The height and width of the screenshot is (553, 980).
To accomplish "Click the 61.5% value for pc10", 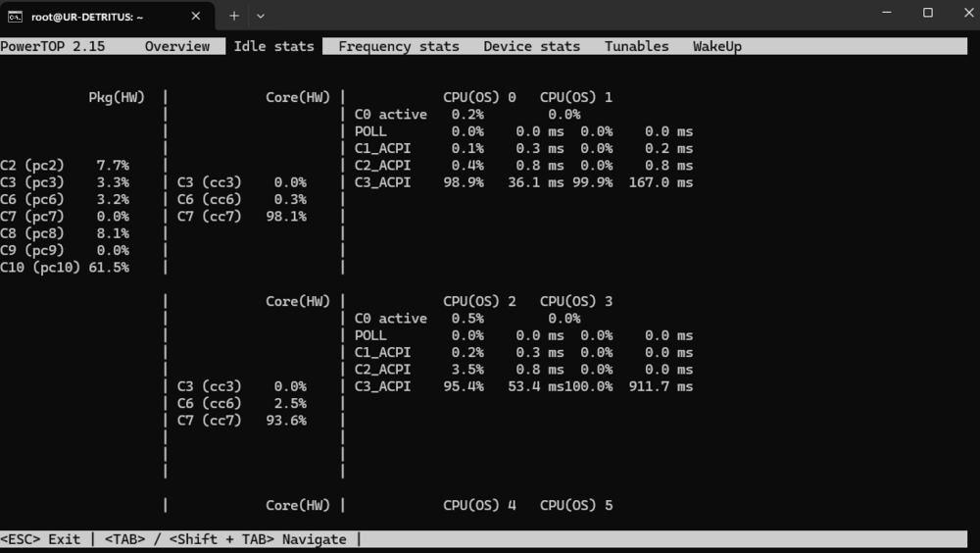I will [x=109, y=268].
